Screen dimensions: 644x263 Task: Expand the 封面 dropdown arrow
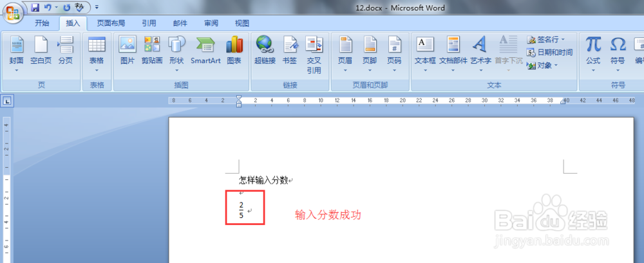(x=17, y=71)
